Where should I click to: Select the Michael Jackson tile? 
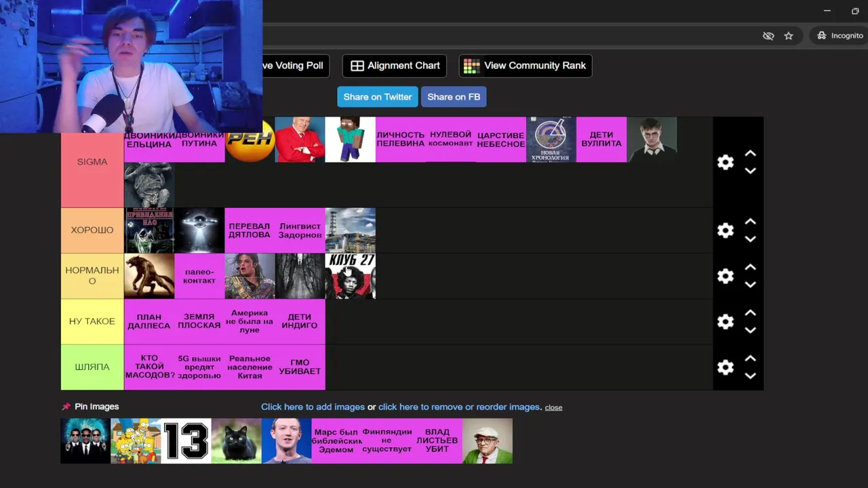click(x=250, y=276)
